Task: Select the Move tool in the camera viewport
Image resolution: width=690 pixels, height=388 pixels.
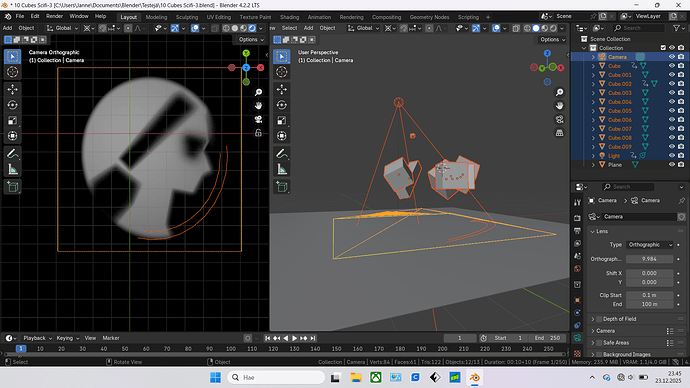Action: tap(12, 89)
